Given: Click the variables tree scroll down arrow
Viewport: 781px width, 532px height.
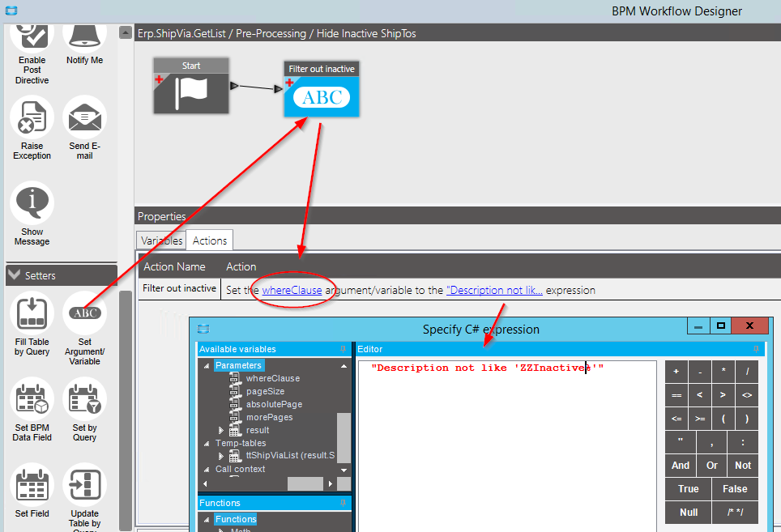Looking at the screenshot, I should coord(344,470).
